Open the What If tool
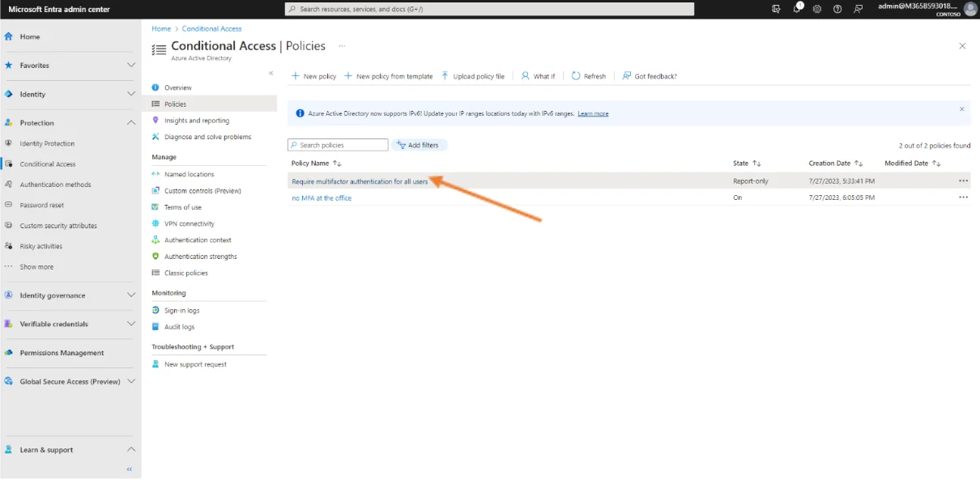 tap(538, 76)
